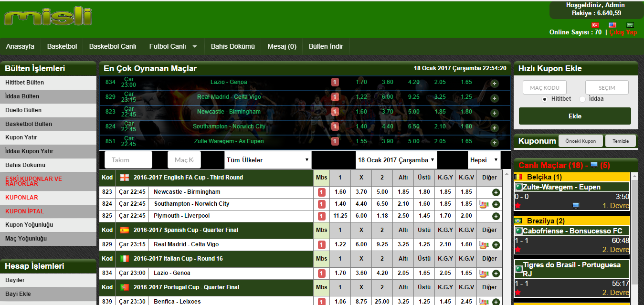This screenshot has height=305, width=644.
Task: Focus the SEÇİM input field
Action: pos(607,87)
